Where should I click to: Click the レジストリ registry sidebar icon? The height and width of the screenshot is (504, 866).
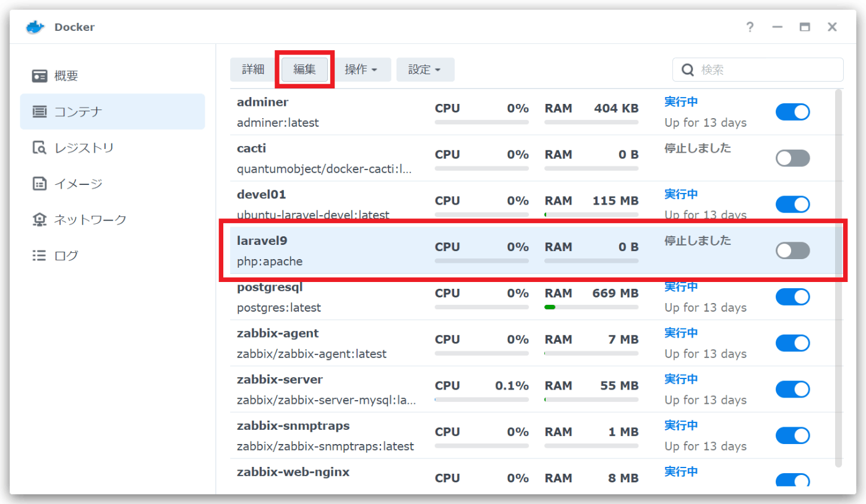pyautogui.click(x=40, y=148)
